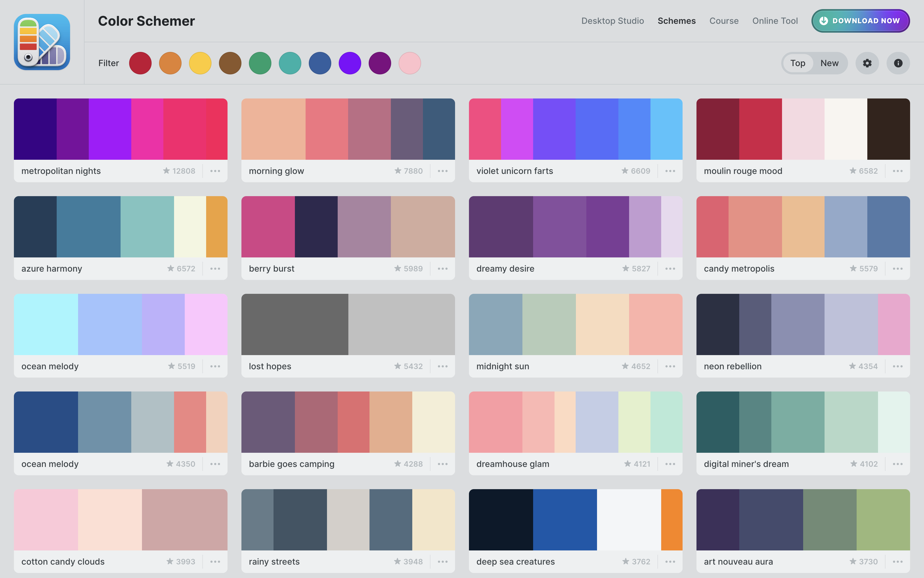924x578 pixels.
Task: Open more options for azure harmony
Action: (x=215, y=269)
